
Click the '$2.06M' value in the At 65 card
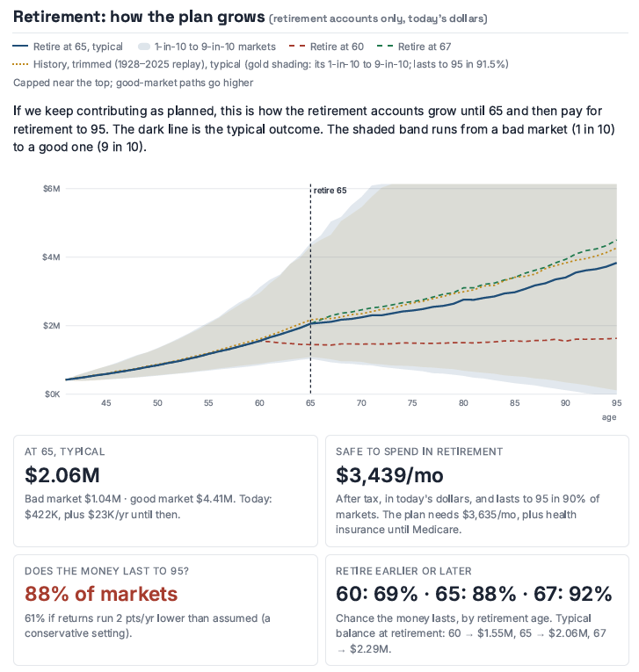62,475
